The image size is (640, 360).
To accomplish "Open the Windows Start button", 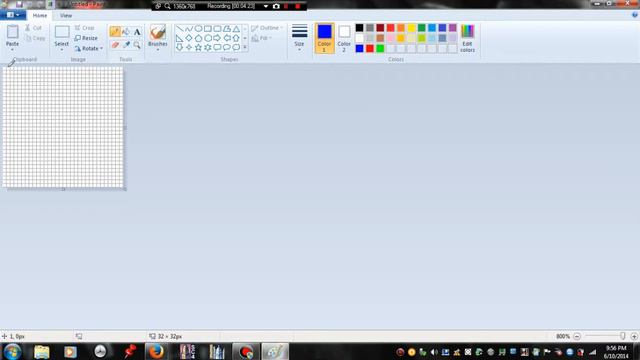I will click(13, 351).
